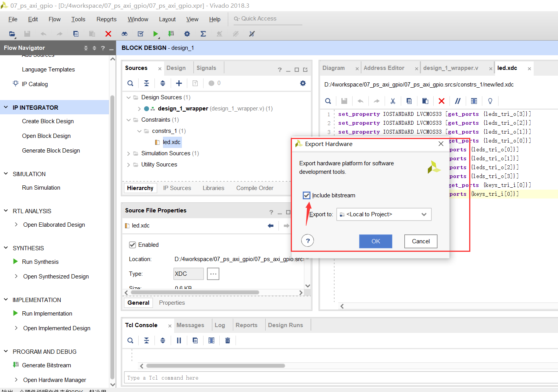The width and height of the screenshot is (558, 392).
Task: Open Sources panel settings gear
Action: coord(303,83)
